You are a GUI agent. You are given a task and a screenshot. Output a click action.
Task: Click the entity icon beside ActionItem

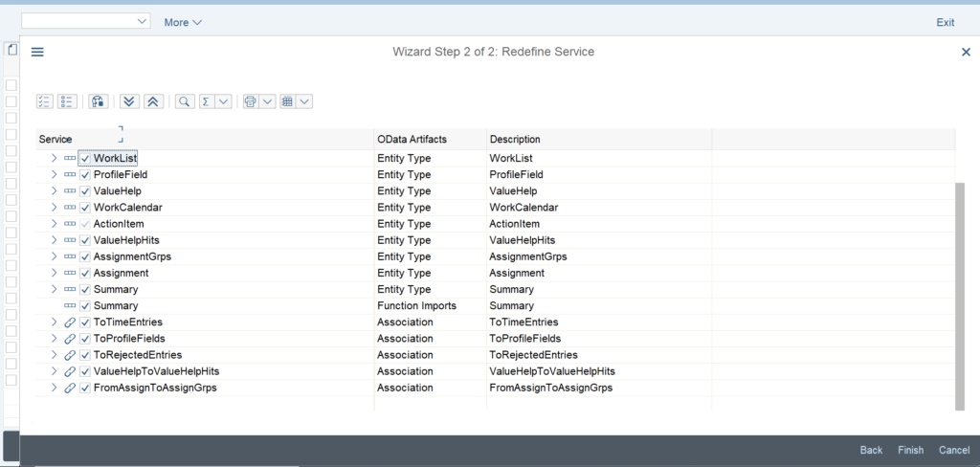(x=70, y=224)
